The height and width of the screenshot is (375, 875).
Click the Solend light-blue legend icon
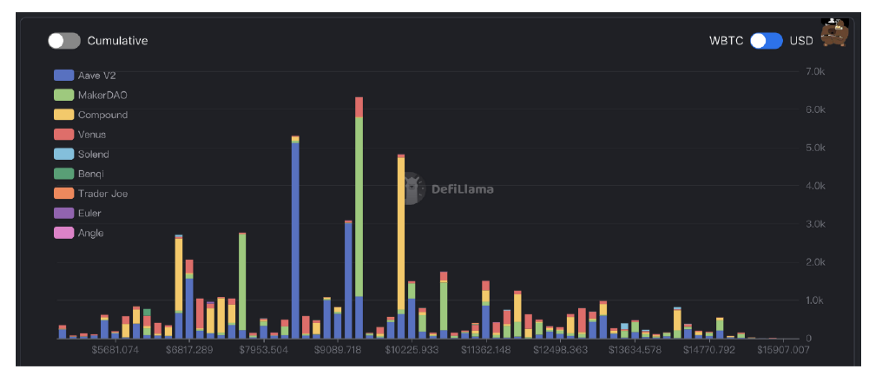64,154
